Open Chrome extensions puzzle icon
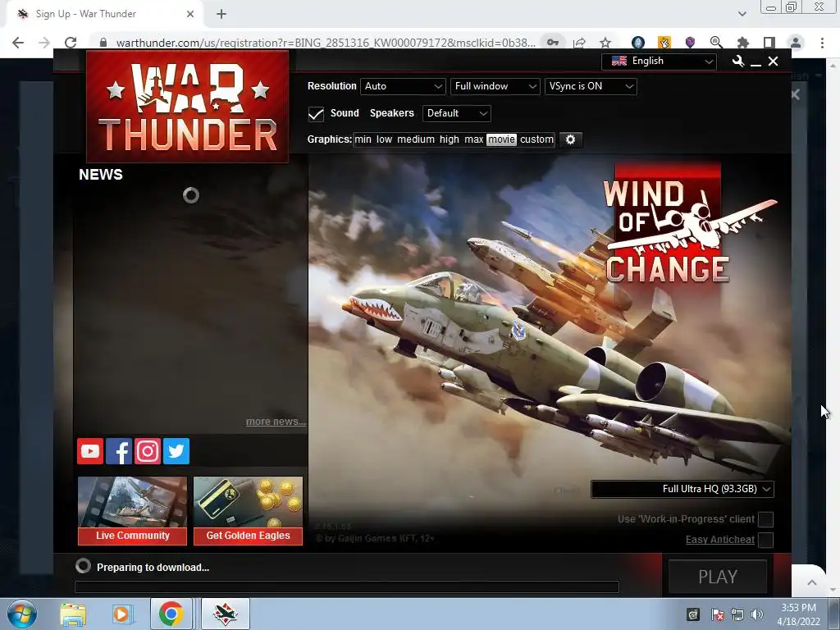 coord(742,43)
